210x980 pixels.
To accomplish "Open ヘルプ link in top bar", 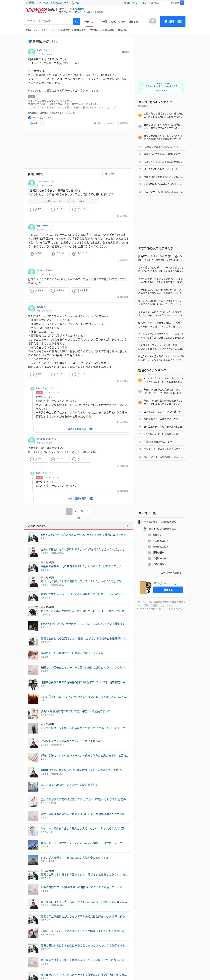I will (143, 3).
